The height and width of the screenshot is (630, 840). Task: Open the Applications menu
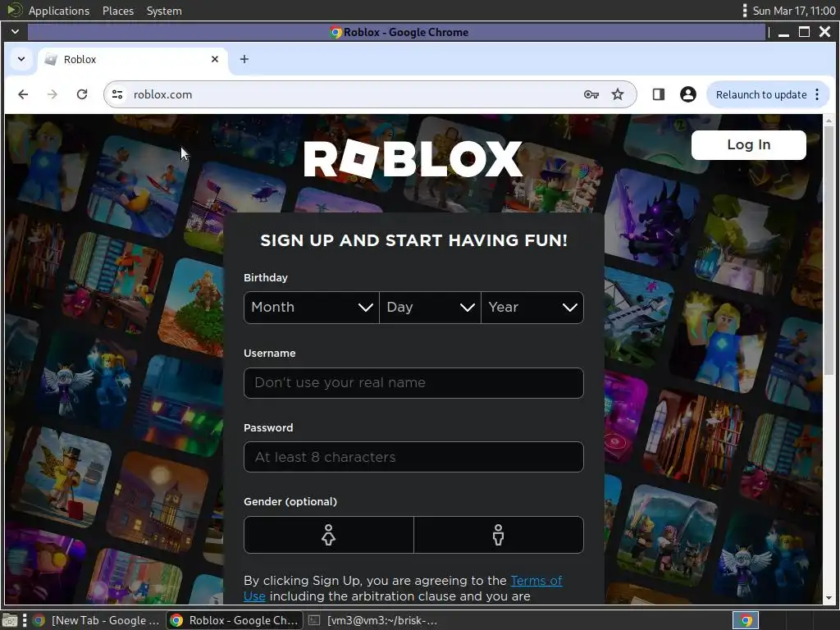point(59,11)
